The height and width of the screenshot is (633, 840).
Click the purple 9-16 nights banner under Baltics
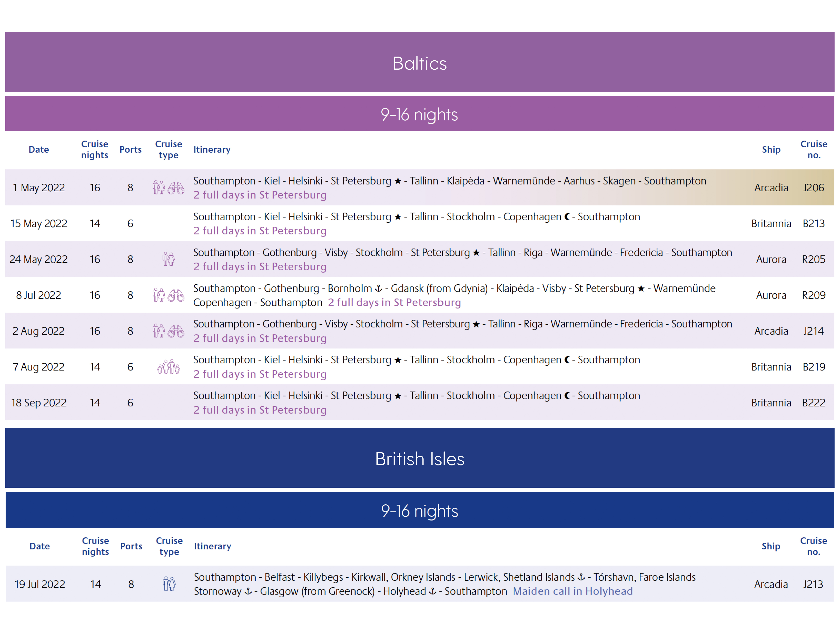coord(420,114)
